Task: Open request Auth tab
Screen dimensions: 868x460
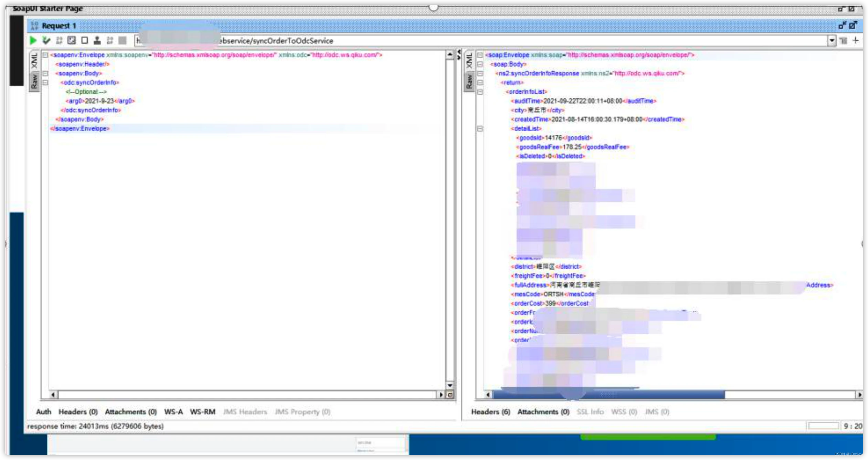Action: pos(43,412)
